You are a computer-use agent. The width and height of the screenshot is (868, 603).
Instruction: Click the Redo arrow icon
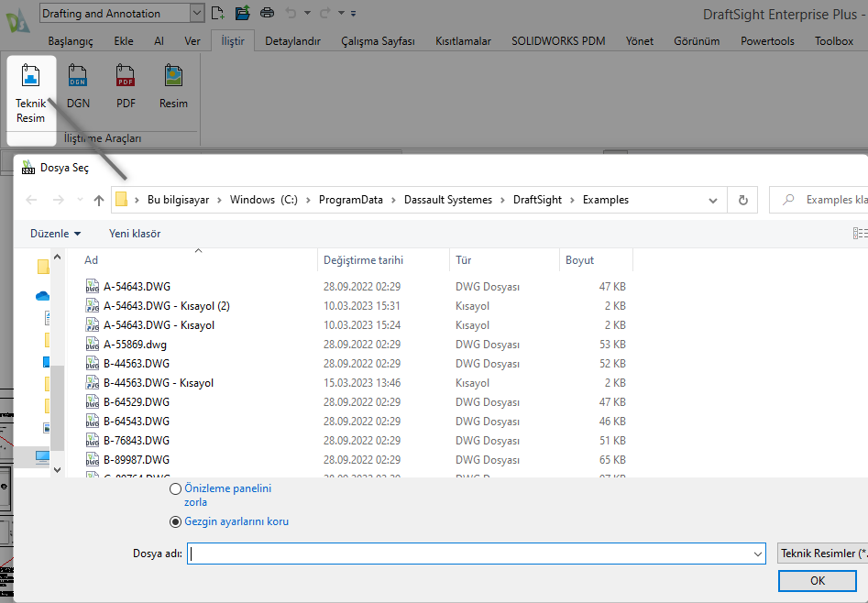[x=325, y=13]
